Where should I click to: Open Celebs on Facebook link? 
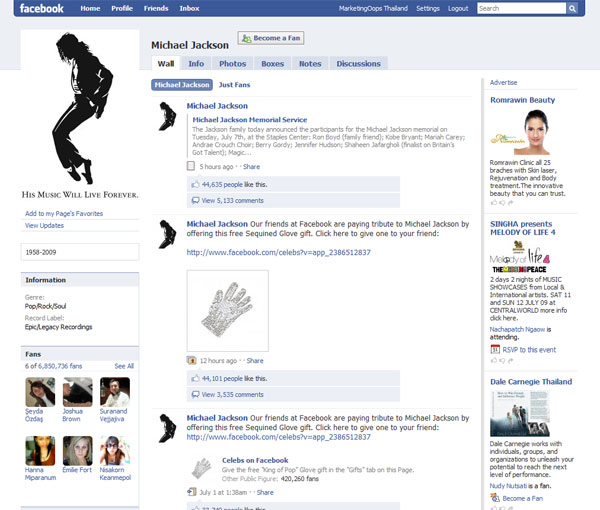pos(255,460)
